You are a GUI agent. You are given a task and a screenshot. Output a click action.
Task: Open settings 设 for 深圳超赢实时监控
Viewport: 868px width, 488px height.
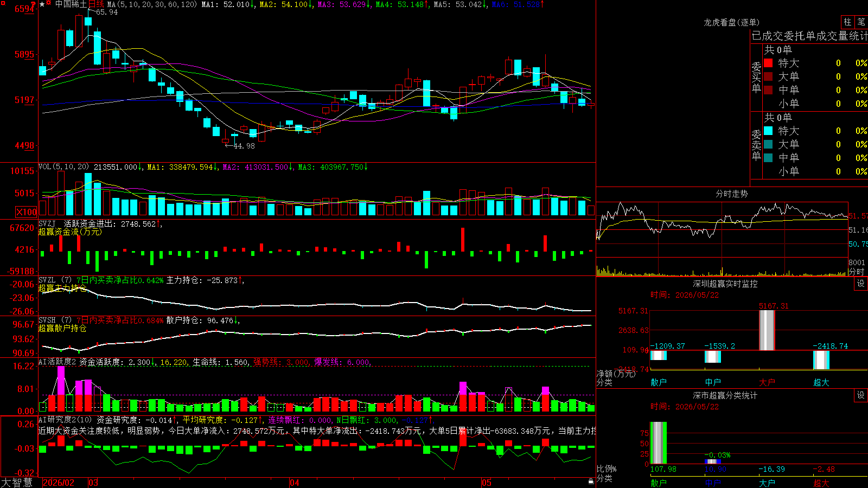click(861, 284)
